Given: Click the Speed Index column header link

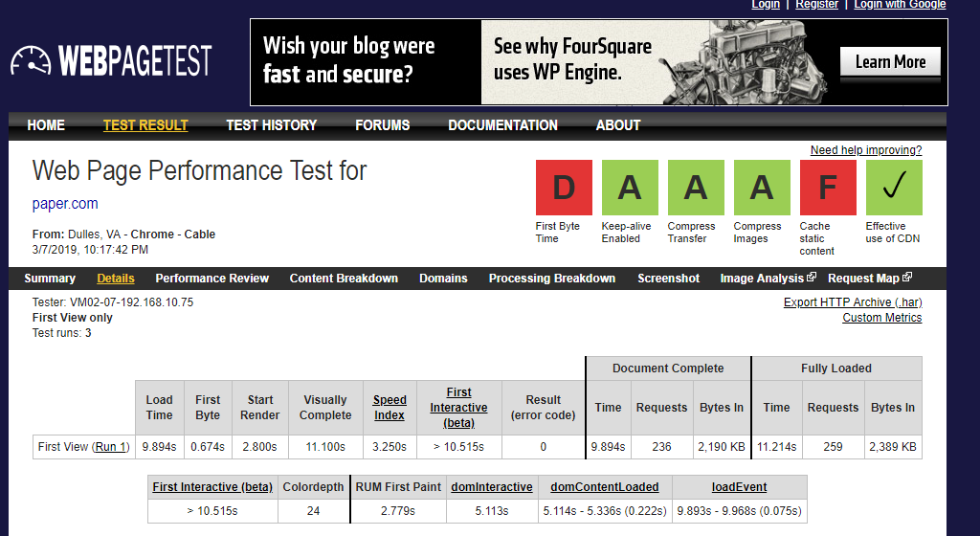Looking at the screenshot, I should click(390, 408).
